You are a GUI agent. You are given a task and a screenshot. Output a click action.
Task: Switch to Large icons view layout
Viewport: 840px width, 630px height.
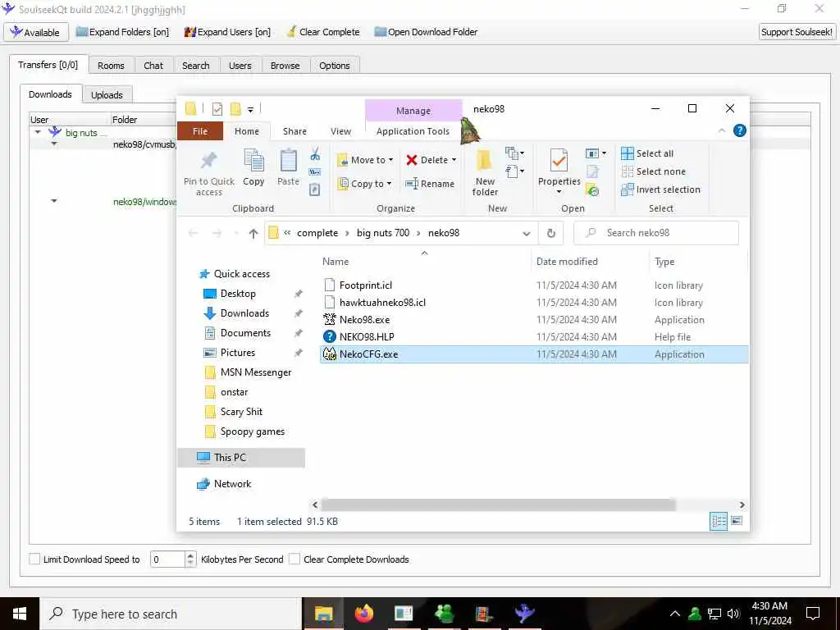pos(737,521)
